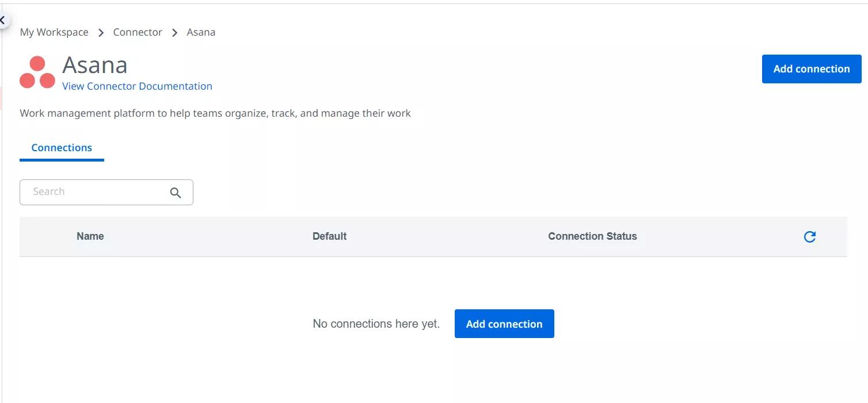Click the Asana three-dot logo
Image resolution: width=868 pixels, height=403 pixels.
click(37, 72)
